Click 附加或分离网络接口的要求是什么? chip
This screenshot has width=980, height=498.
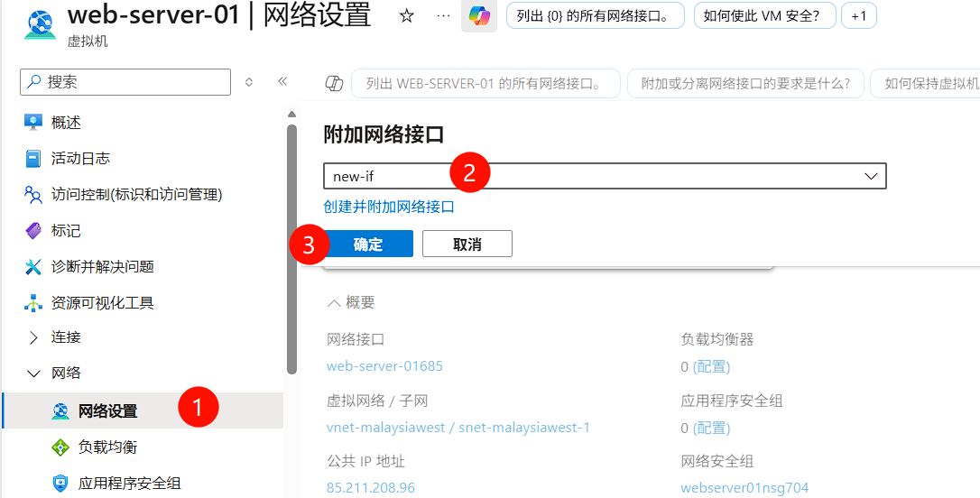tap(745, 84)
